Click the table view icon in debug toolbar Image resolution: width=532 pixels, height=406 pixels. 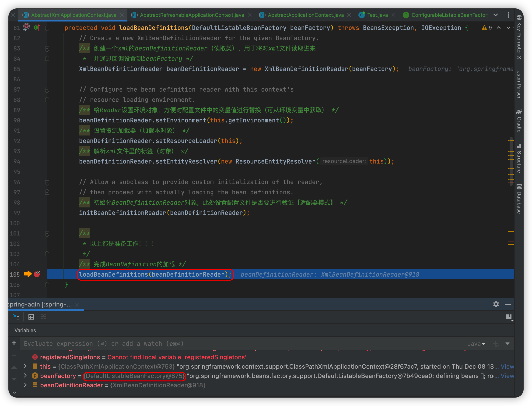coord(31,317)
